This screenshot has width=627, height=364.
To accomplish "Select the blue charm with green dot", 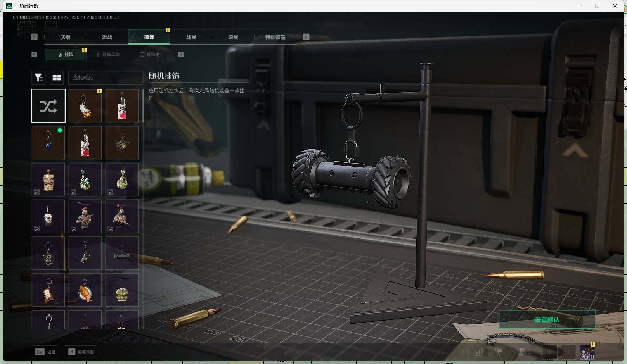I will tap(48, 143).
